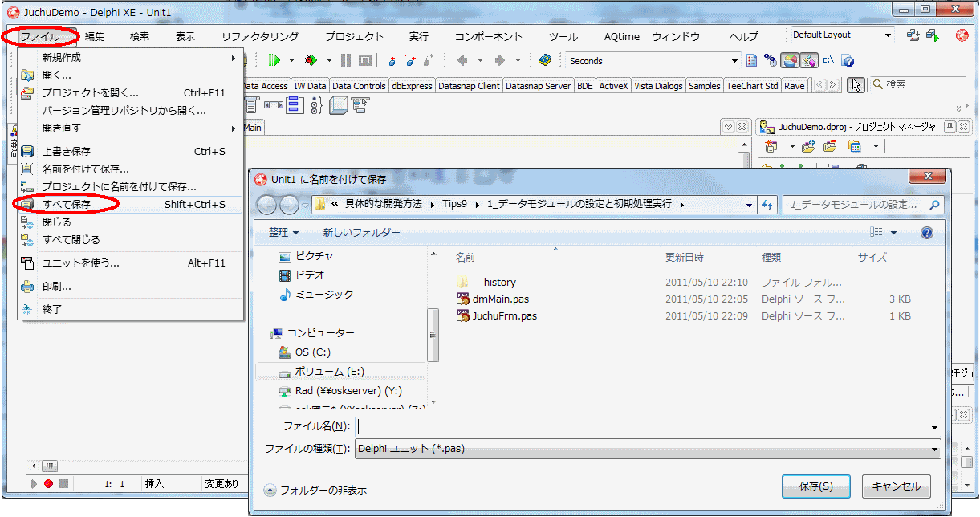This screenshot has height=517, width=980.
Task: Open the ファイル menu
Action: [39, 36]
